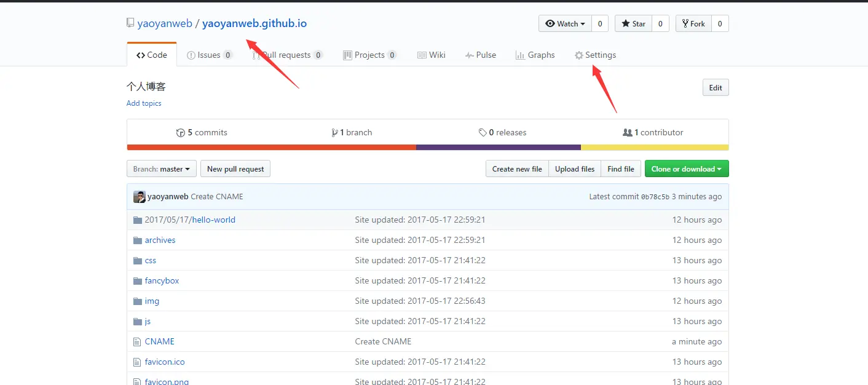View the 1 branch link

352,132
